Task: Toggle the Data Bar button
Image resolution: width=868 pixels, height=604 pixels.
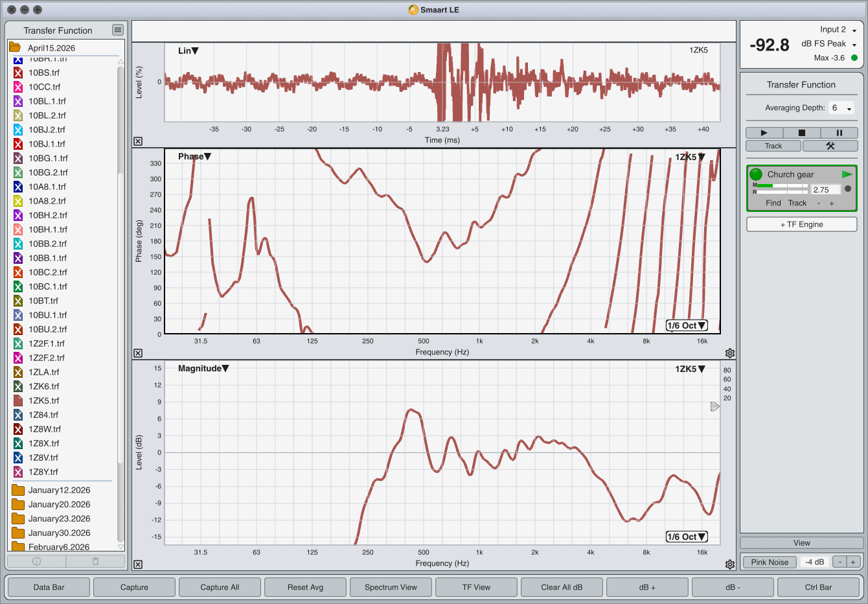Action: pyautogui.click(x=49, y=587)
